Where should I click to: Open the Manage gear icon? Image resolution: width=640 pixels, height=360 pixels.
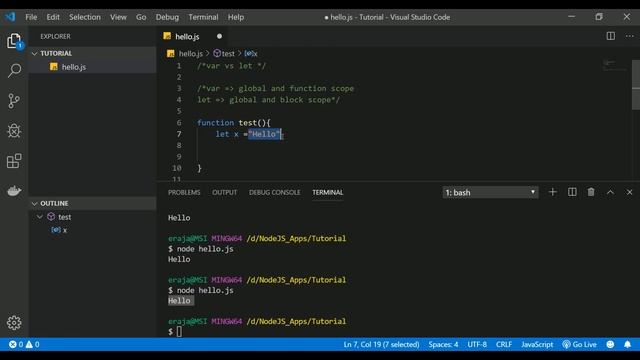14,323
